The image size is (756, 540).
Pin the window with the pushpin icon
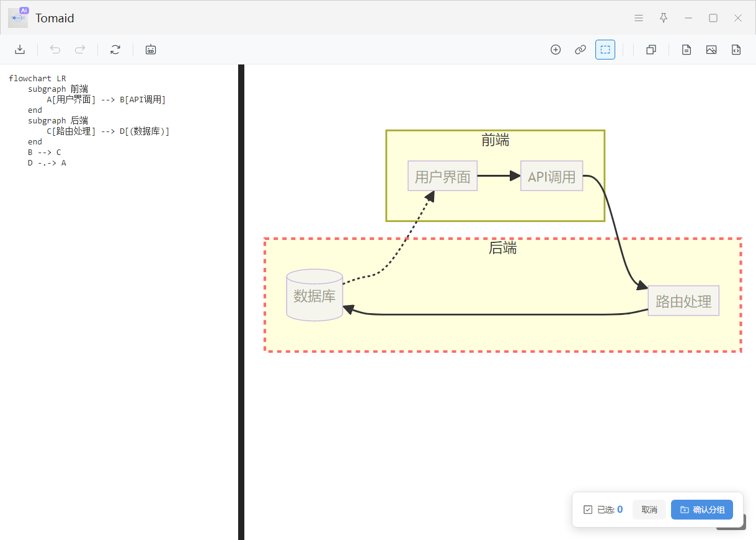[x=664, y=18]
